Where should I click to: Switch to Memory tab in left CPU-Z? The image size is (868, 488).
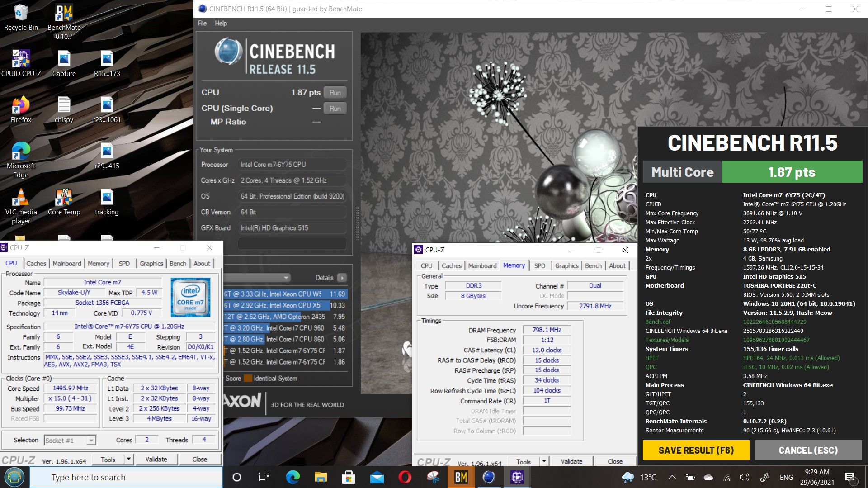[x=99, y=263]
